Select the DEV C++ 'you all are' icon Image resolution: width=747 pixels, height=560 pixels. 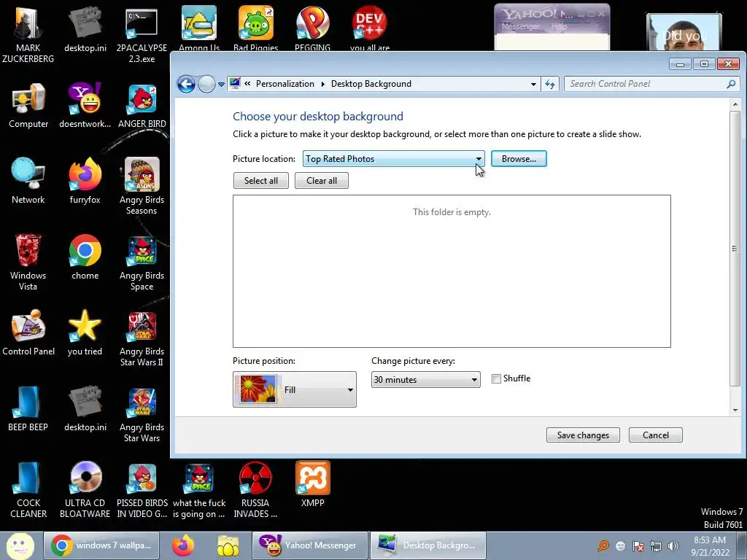[x=370, y=28]
